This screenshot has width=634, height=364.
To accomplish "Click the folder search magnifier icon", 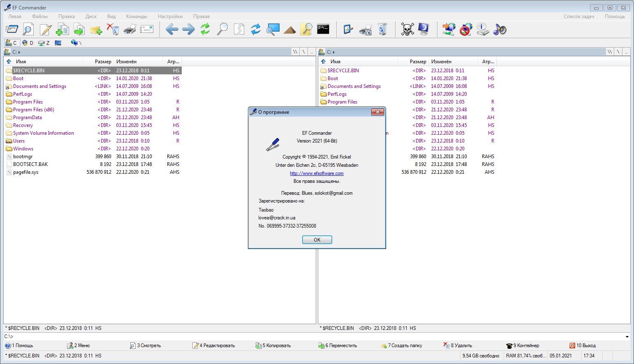I will coord(306,29).
